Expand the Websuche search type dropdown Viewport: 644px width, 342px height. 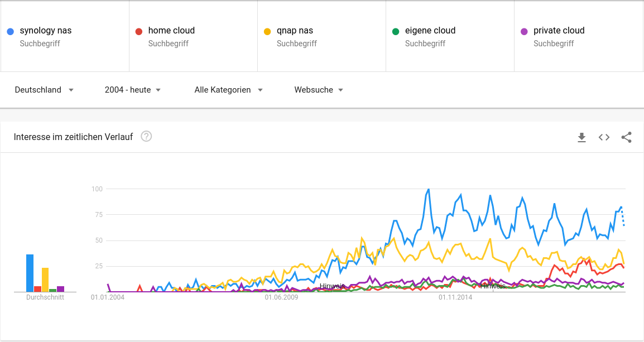click(319, 90)
